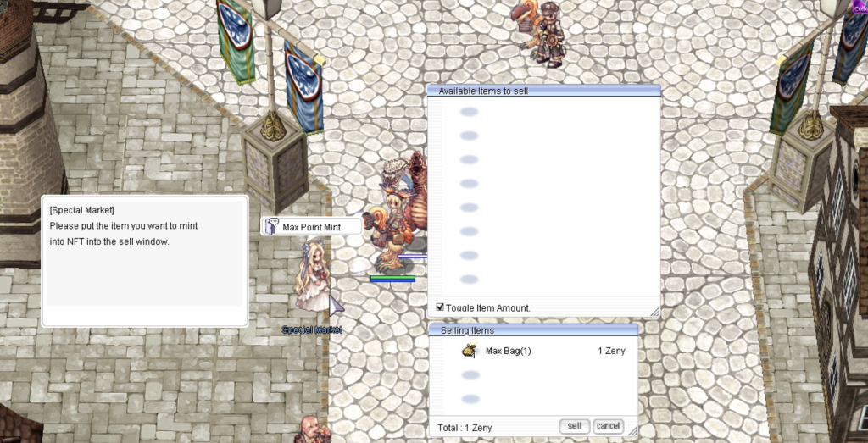This screenshot has width=868, height=443.
Task: Click the last empty slot in Available Items
Action: [469, 280]
